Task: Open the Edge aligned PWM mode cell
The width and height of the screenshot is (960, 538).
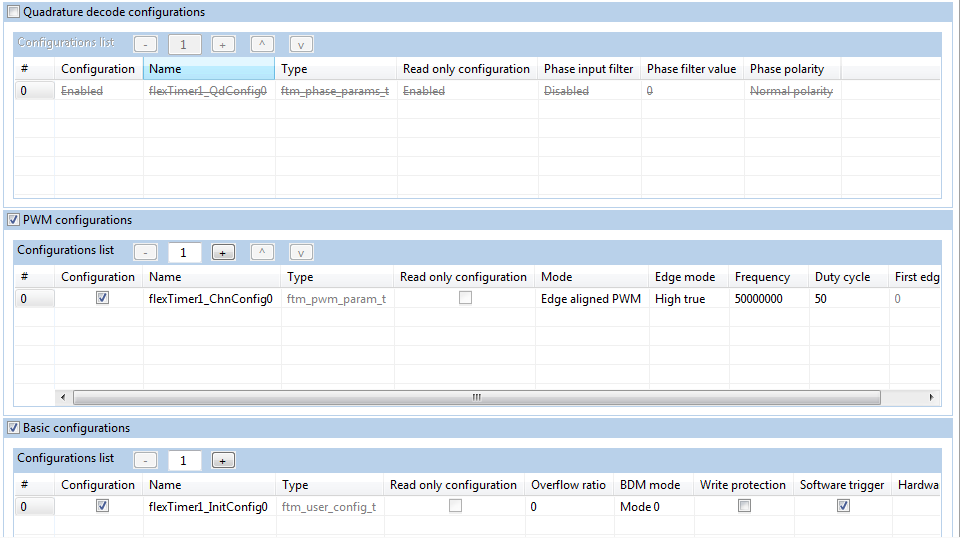Action: pos(591,299)
